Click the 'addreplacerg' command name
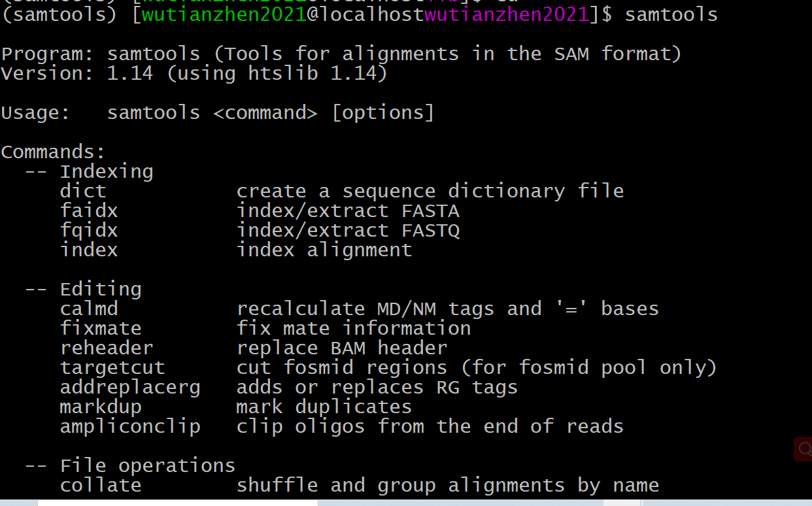Screen dimensions: 812x506 130,387
